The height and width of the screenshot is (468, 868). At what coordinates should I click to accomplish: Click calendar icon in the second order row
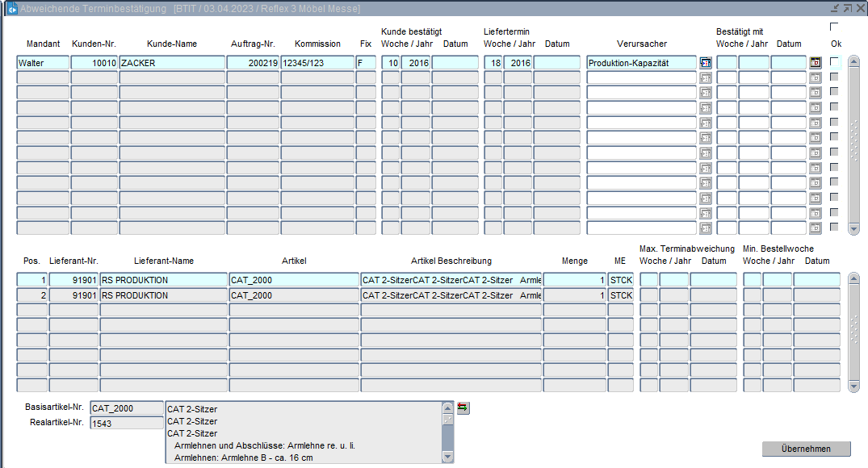pos(815,78)
